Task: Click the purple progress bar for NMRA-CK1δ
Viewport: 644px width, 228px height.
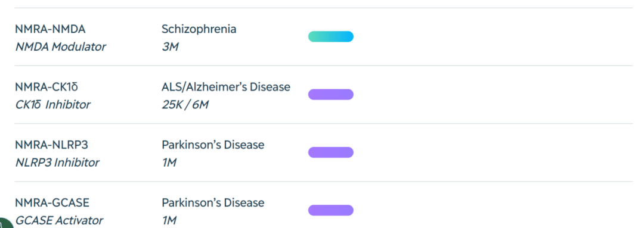Action: coord(330,94)
